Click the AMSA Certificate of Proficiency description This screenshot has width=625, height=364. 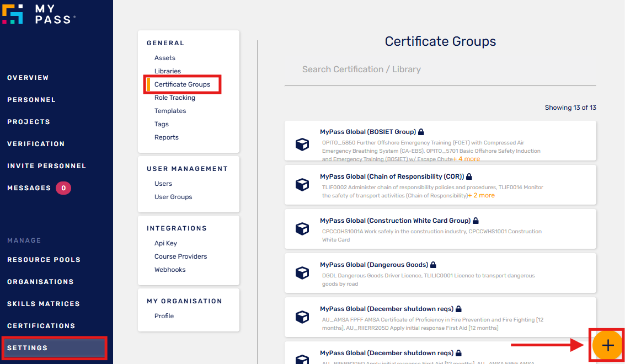(432, 324)
